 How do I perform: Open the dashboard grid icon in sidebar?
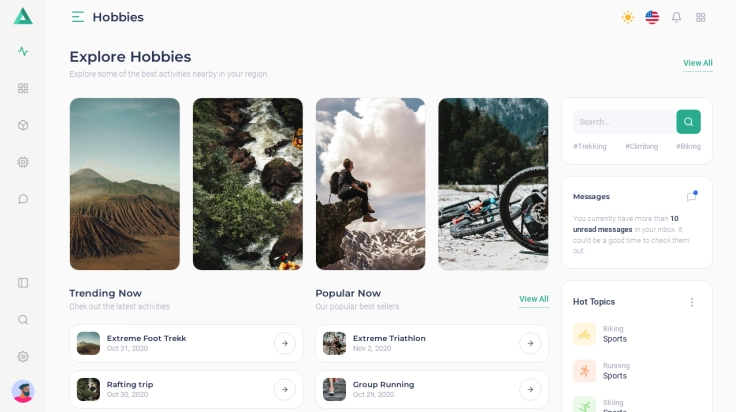tap(23, 88)
